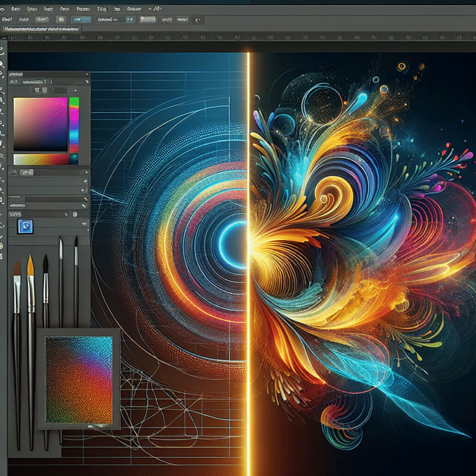Click the top tool icon in the left toolbar
The height and width of the screenshot is (476, 476).
(3, 48)
